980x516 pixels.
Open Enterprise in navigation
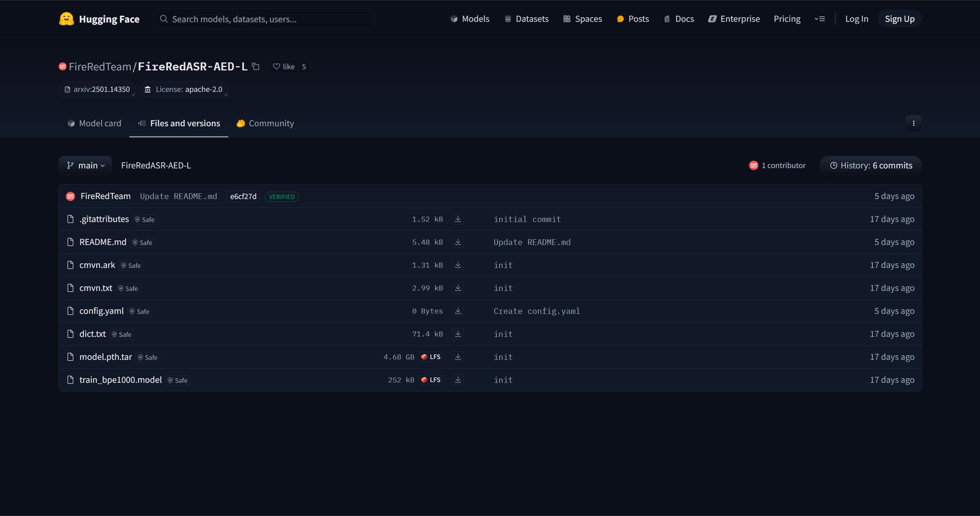[x=734, y=19]
